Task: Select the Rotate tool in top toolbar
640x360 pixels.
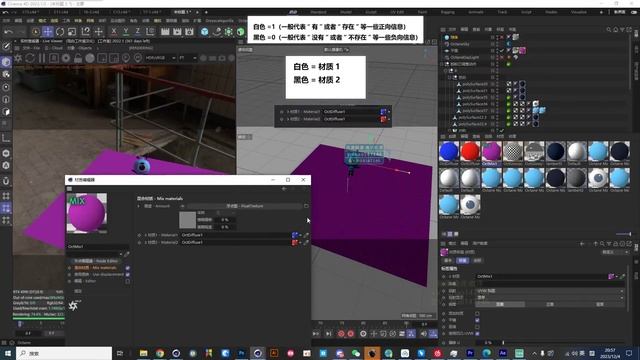Action: [x=60, y=31]
